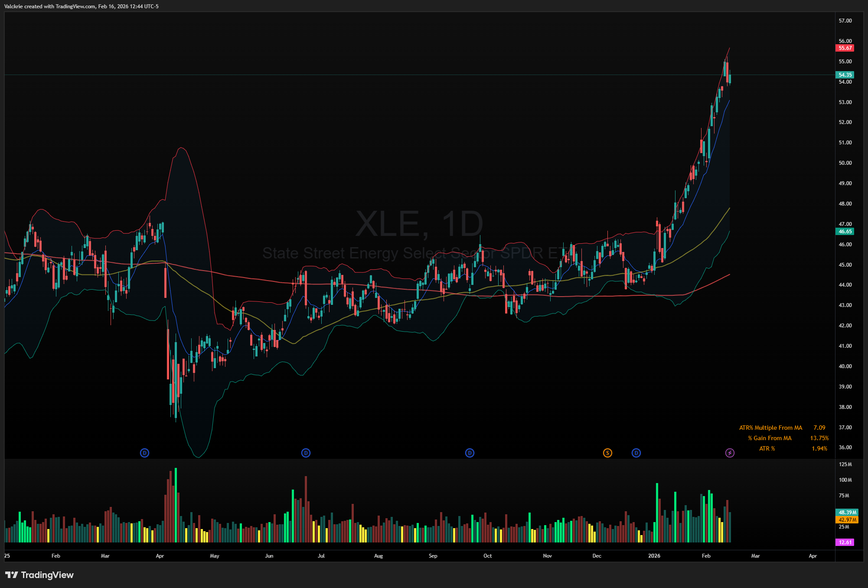The image size is (868, 588).
Task: Click the Sep label on time axis
Action: click(433, 555)
